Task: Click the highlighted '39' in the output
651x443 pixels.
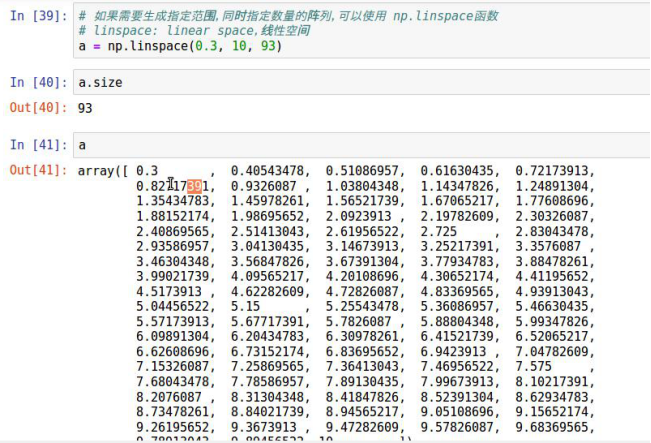Action: coord(194,186)
